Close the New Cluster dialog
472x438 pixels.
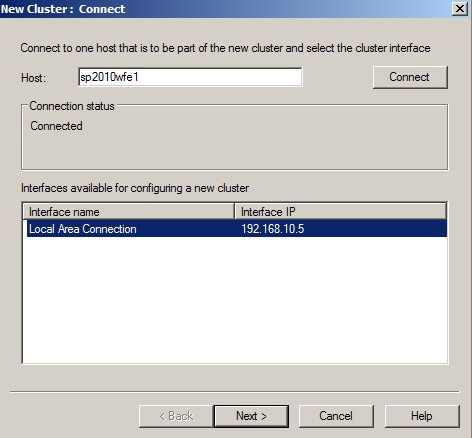460,8
